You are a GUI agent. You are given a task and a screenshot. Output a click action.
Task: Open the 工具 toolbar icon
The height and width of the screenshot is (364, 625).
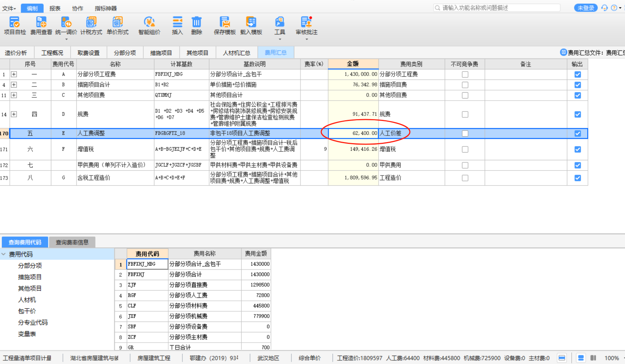pos(279,22)
